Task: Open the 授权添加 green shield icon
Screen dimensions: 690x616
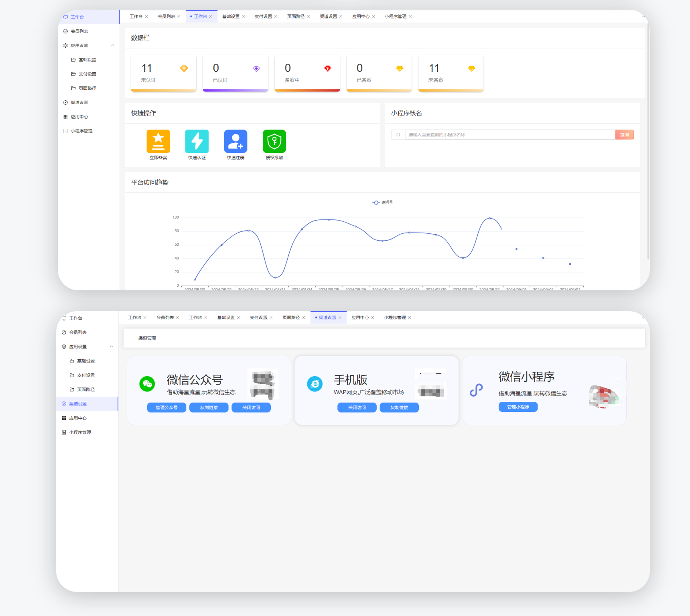Action: 274,141
